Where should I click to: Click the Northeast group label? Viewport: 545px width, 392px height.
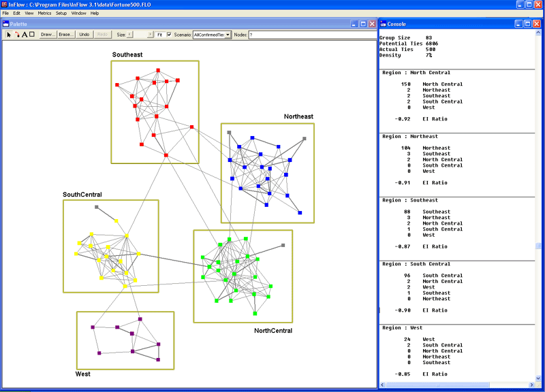point(298,116)
